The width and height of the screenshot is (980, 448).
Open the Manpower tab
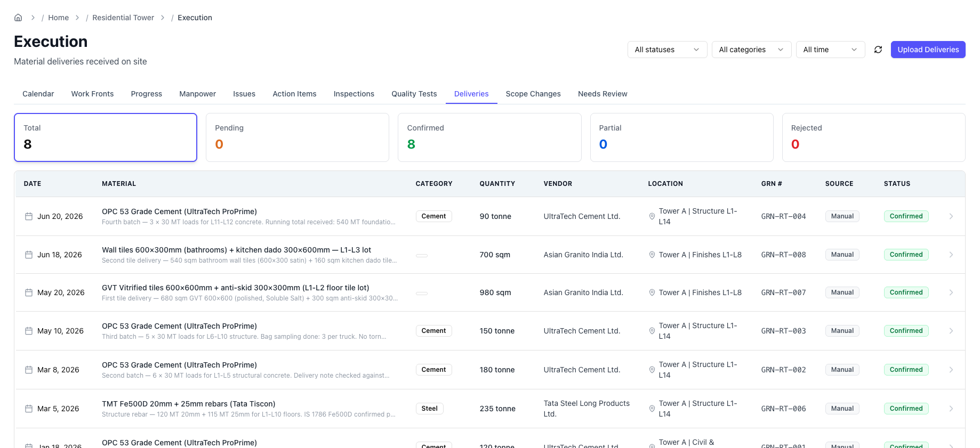198,94
